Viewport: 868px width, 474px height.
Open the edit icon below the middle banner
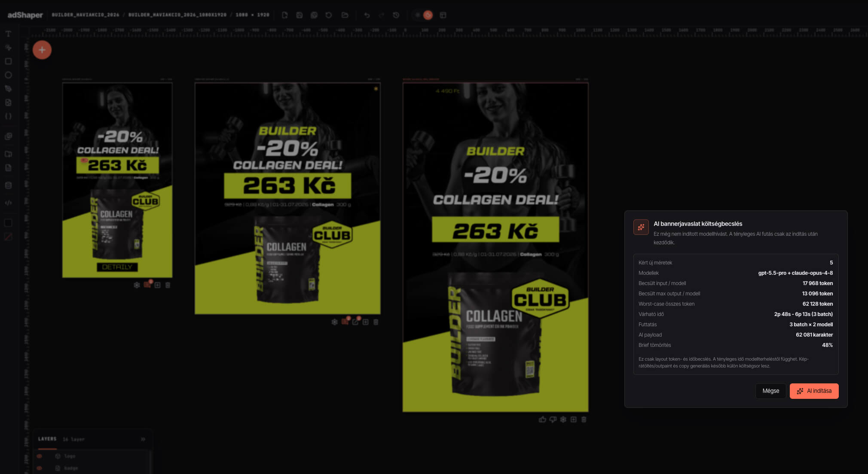(x=355, y=322)
